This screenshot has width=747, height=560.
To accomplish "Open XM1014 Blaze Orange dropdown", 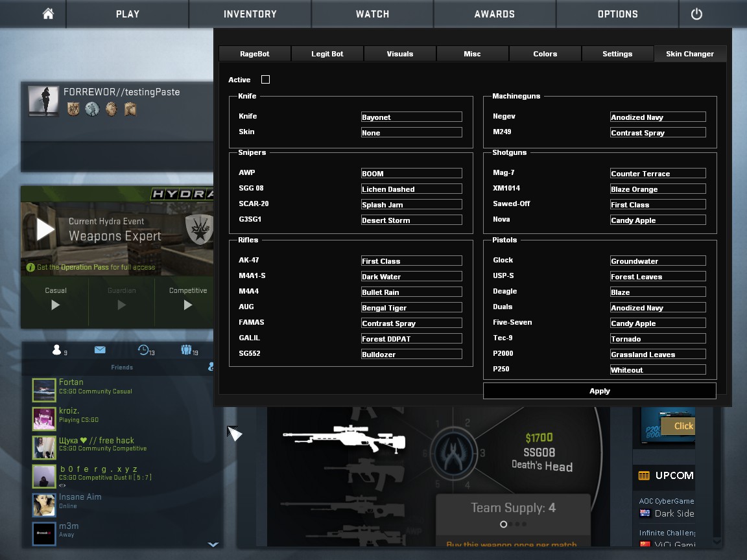I will [x=658, y=189].
